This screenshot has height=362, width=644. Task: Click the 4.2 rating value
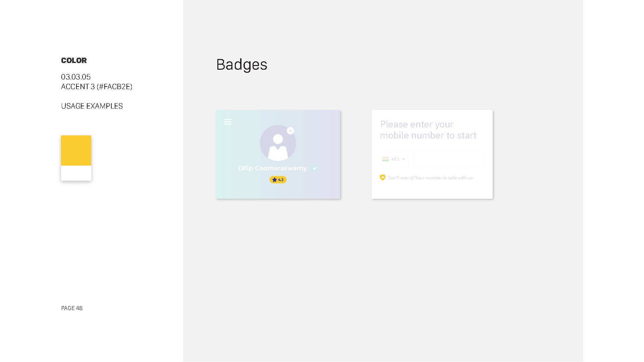281,180
